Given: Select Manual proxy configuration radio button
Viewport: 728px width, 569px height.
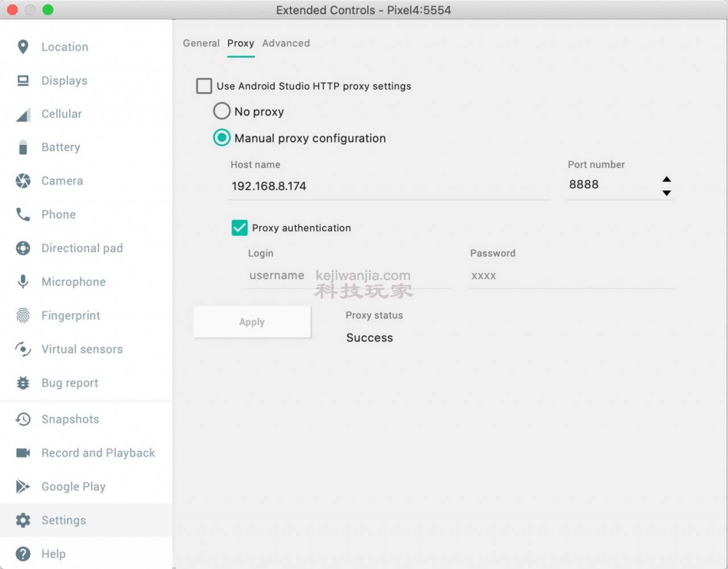Looking at the screenshot, I should (222, 138).
